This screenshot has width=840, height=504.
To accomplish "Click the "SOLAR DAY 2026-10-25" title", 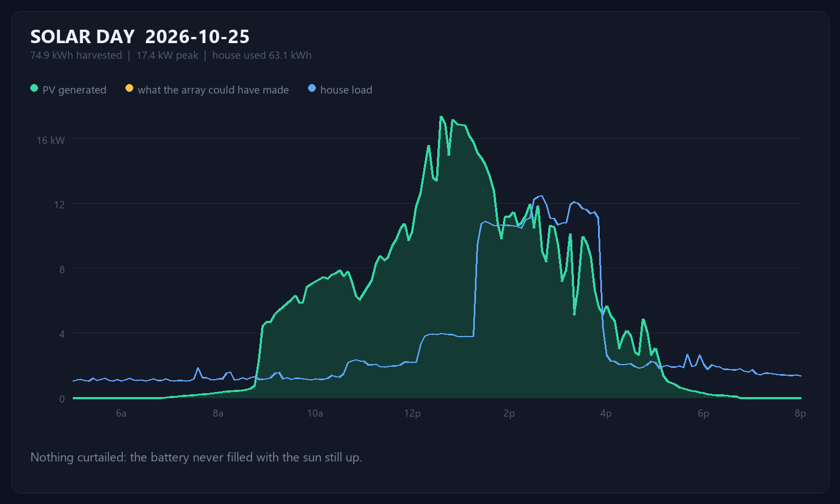I will (140, 37).
